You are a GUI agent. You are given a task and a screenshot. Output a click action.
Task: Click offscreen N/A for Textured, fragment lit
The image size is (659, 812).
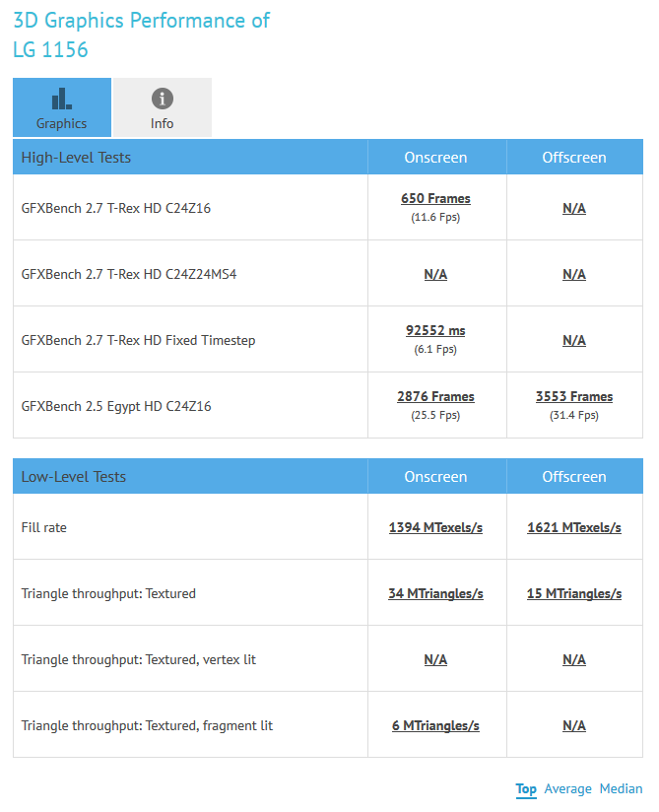(x=574, y=725)
